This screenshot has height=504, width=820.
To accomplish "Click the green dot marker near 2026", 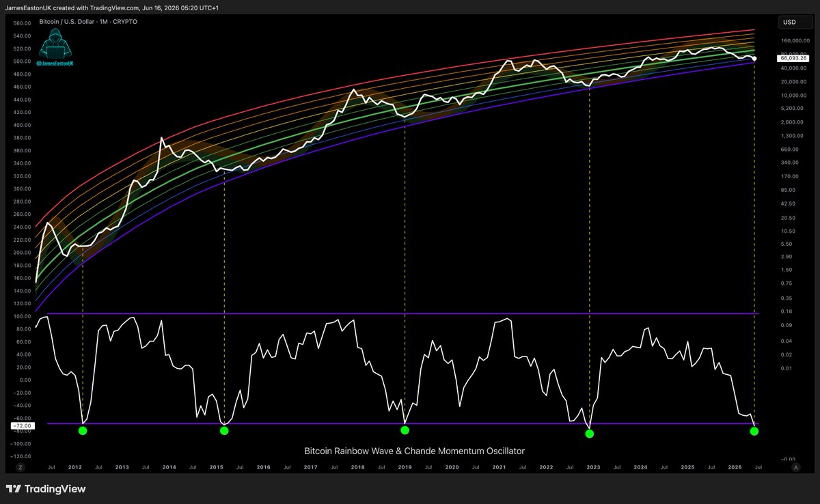I will [x=754, y=431].
